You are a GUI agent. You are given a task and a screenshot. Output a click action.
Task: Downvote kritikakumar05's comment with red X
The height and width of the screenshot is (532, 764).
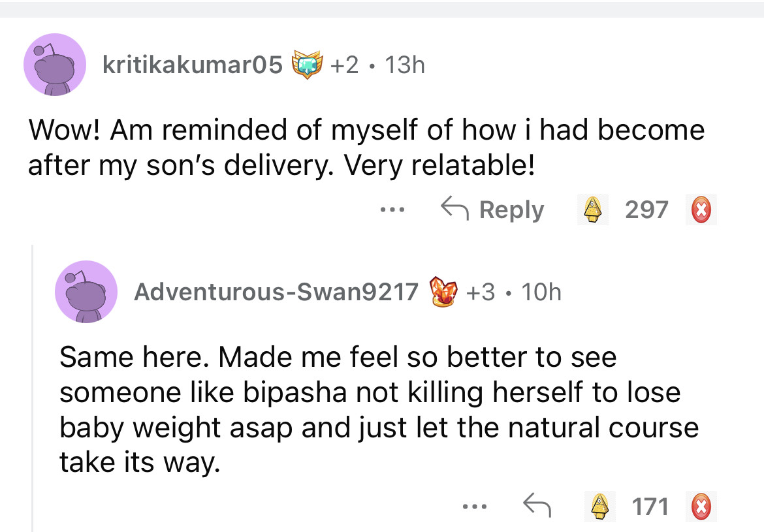701,210
